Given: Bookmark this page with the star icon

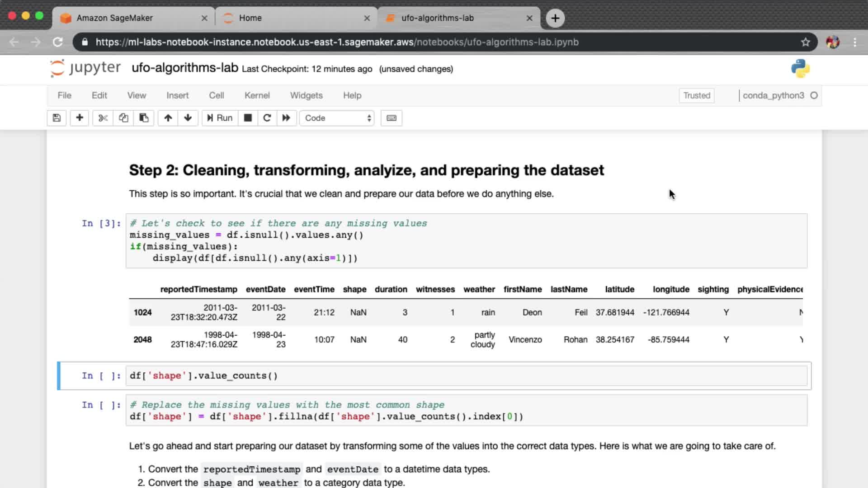Looking at the screenshot, I should pos(805,42).
